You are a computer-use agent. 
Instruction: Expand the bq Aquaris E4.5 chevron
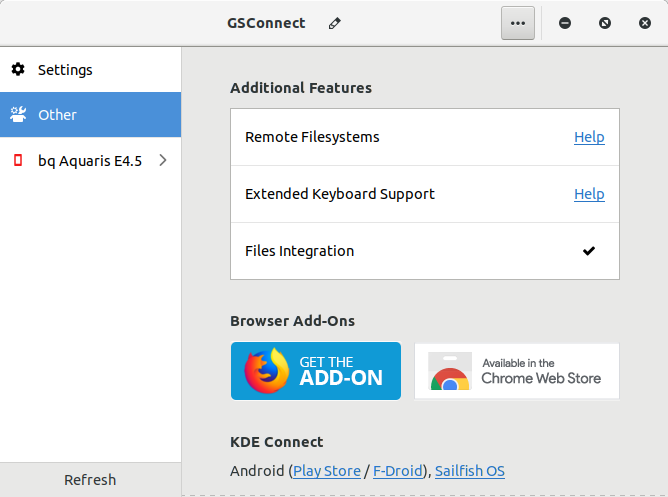(x=163, y=160)
